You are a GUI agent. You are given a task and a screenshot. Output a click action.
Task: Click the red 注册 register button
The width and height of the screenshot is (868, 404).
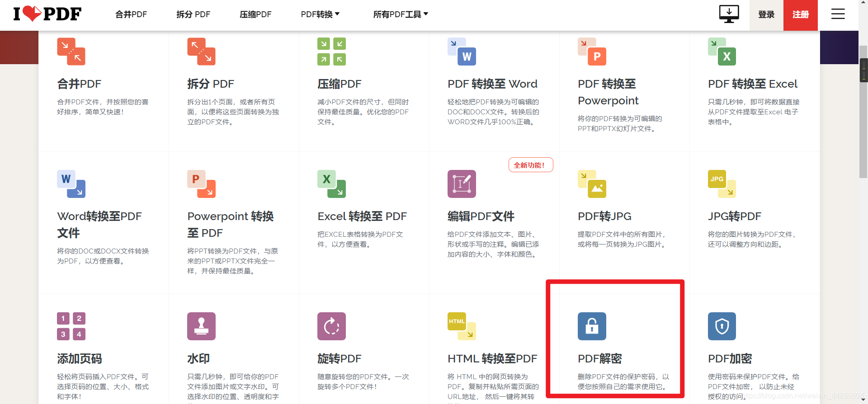point(801,15)
